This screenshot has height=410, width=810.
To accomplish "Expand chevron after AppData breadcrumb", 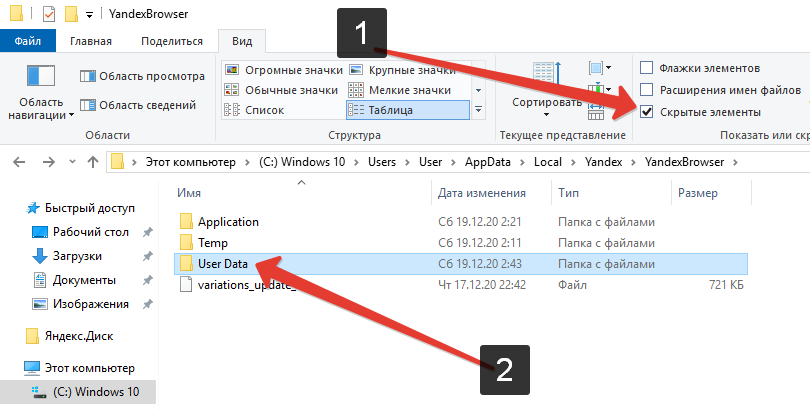I will pos(522,162).
